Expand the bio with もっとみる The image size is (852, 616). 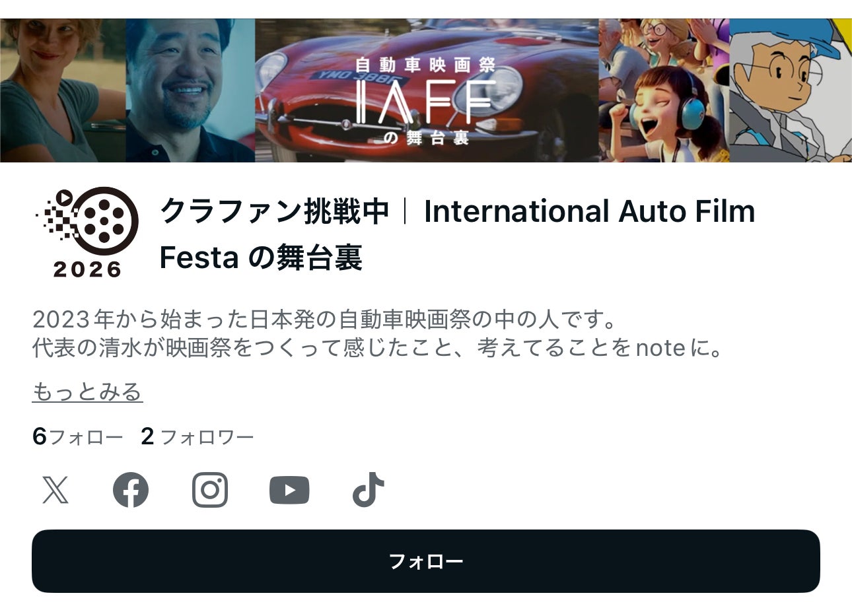coord(87,392)
